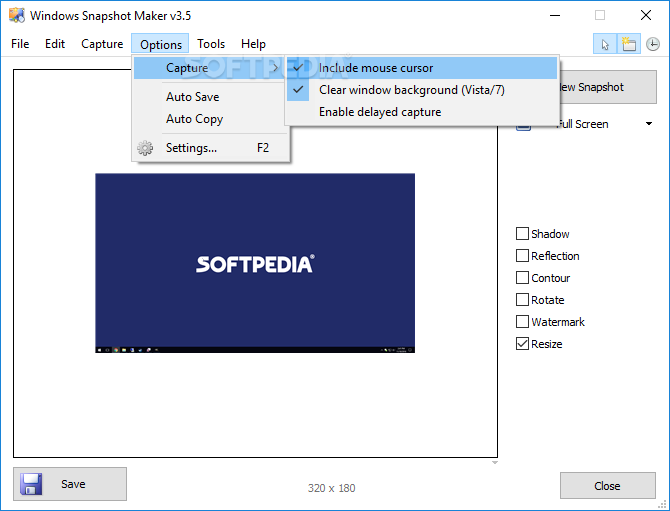The height and width of the screenshot is (511, 670).
Task: Enable the Shadow checkbox
Action: (x=522, y=234)
